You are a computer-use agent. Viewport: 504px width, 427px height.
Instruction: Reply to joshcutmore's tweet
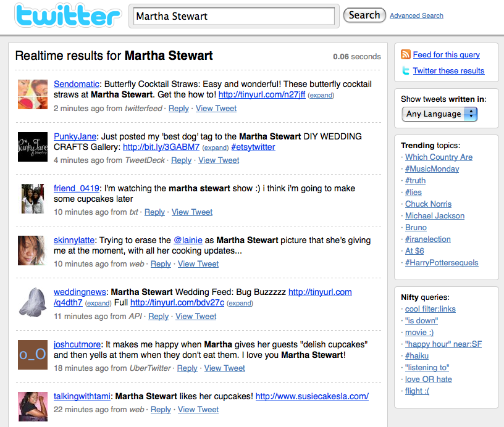point(187,368)
